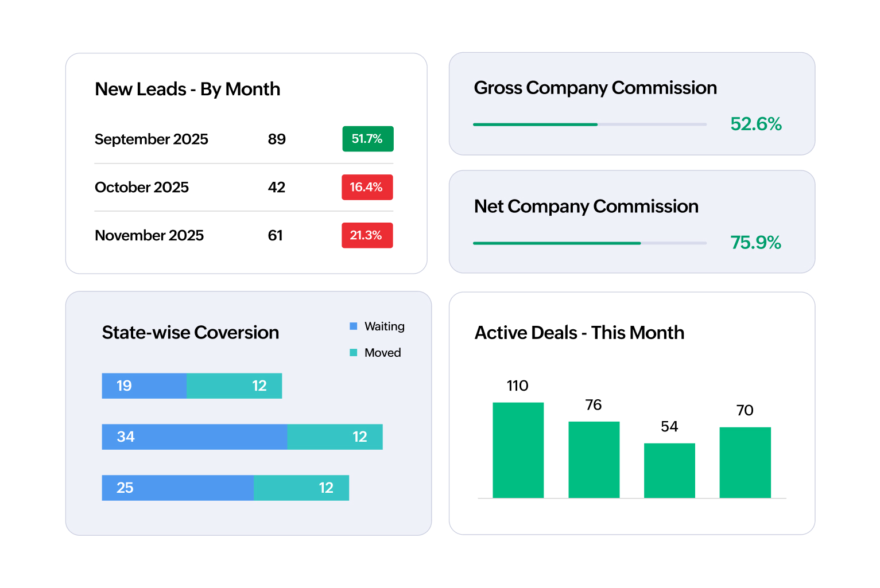Viewport: 880px width, 588px height.
Task: Click the 76 value label above the bar
Action: (594, 405)
